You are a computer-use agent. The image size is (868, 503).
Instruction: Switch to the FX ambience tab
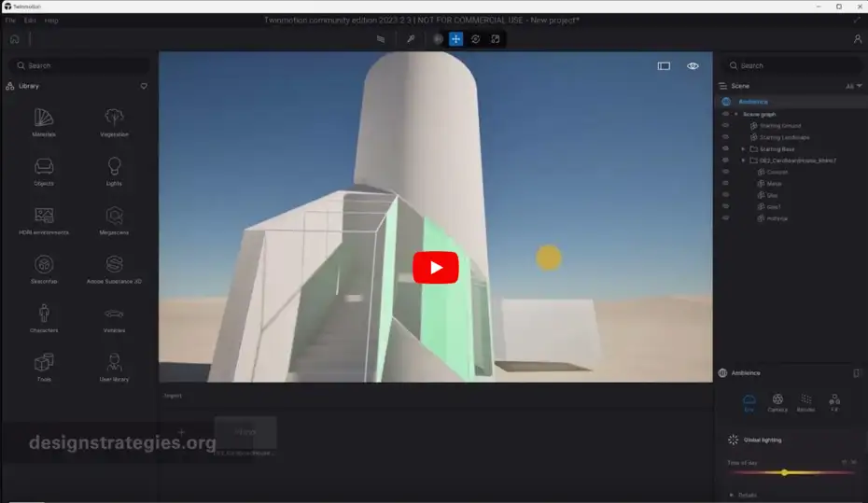point(834,403)
